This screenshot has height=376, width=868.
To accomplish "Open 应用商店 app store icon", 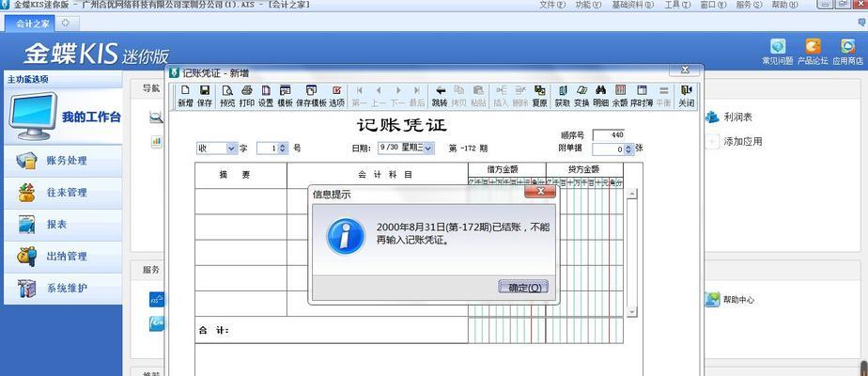I will coord(847,52).
